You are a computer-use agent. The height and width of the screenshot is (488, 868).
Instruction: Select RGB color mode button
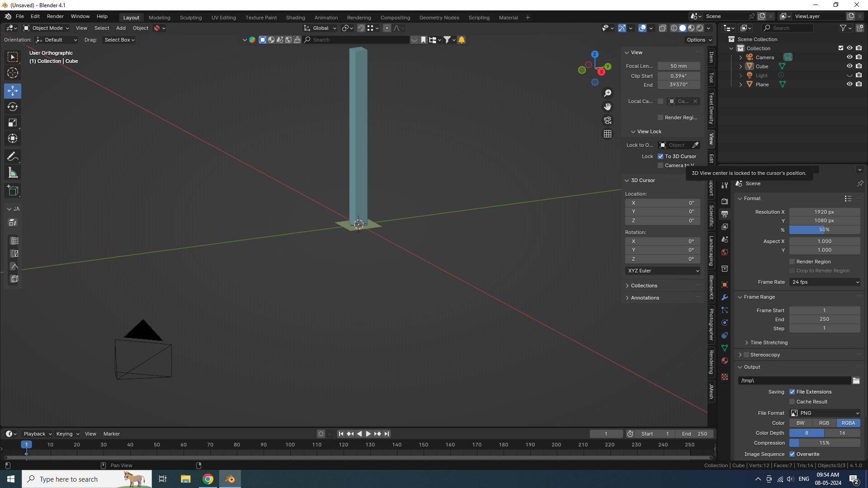(824, 423)
